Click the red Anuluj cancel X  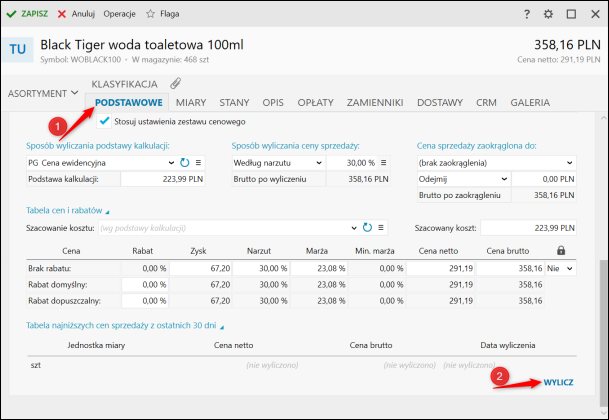62,14
